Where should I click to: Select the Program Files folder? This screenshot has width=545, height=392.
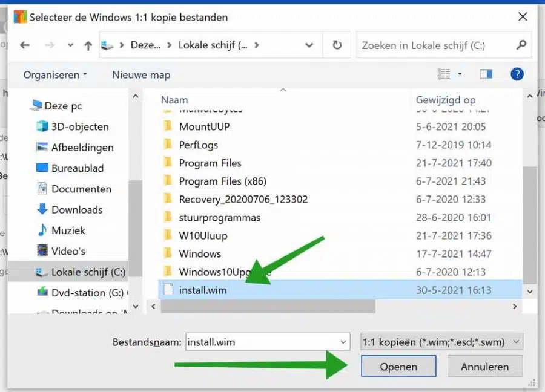point(210,163)
